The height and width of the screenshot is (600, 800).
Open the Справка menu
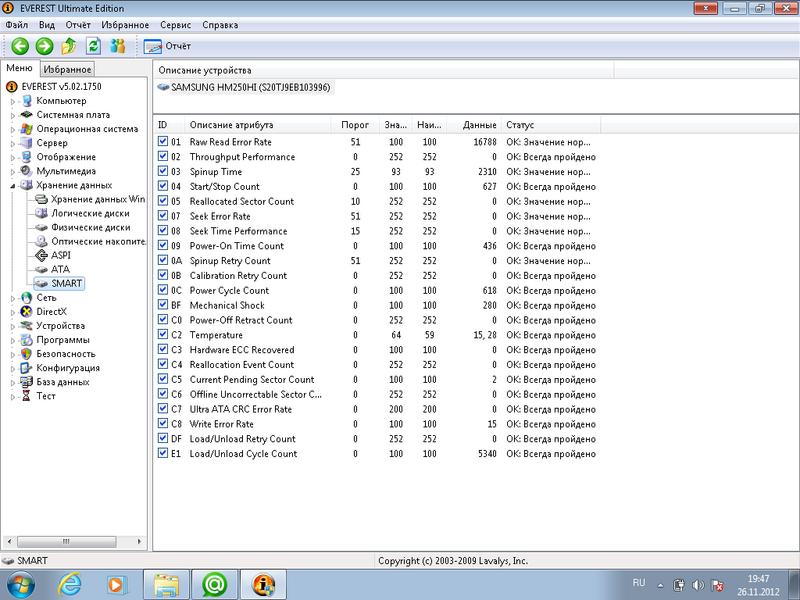click(x=220, y=25)
